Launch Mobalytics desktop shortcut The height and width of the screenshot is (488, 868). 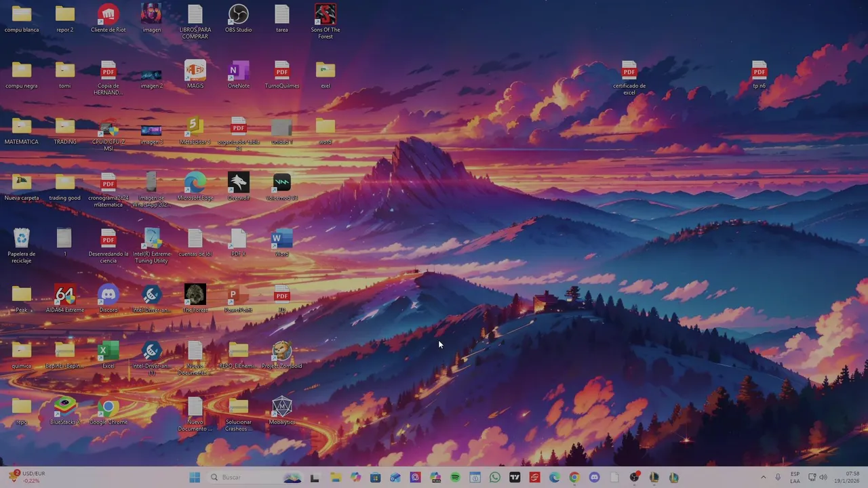point(282,411)
